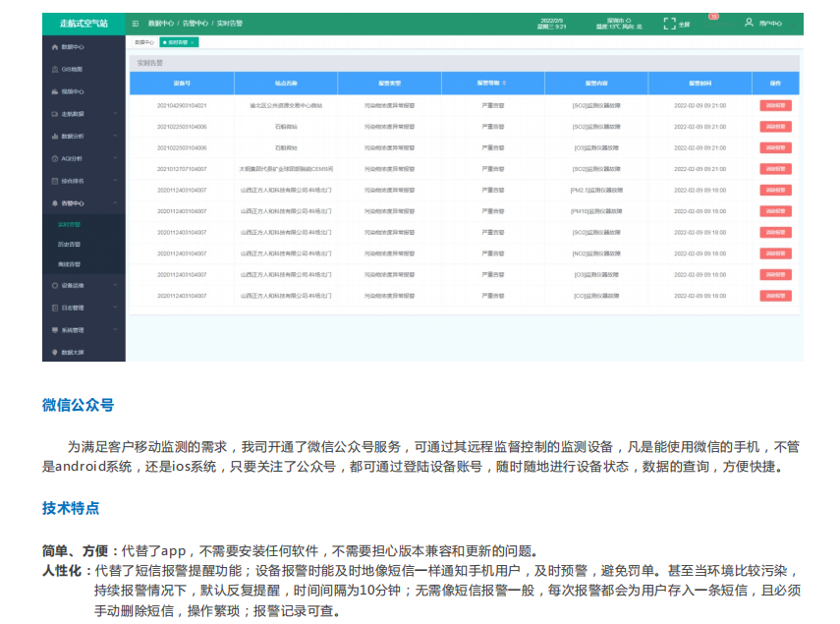Open the GIS地图 menu label
This screenshot has width=840, height=624.
pos(72,69)
